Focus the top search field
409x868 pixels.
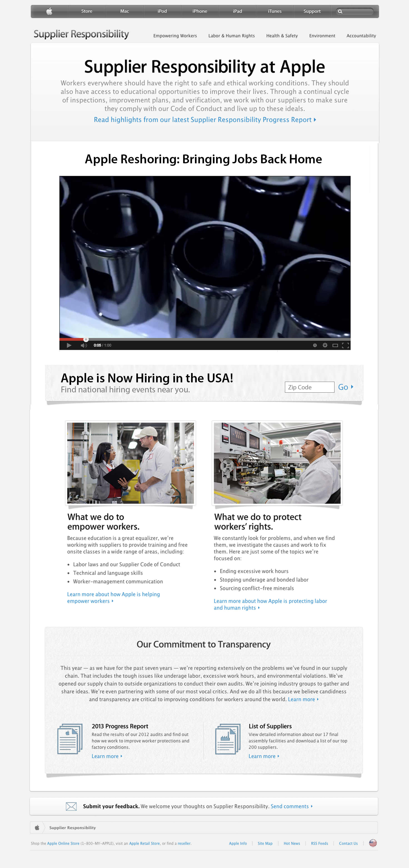pyautogui.click(x=355, y=11)
